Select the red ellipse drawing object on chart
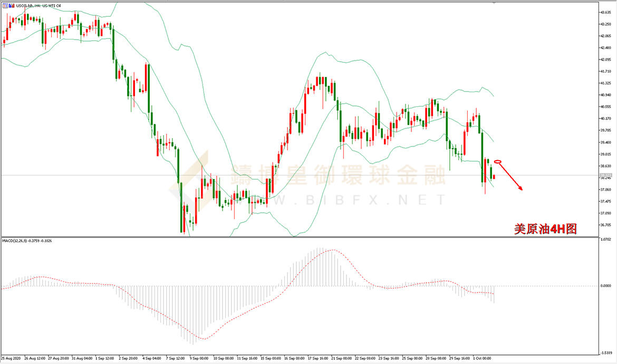 pyautogui.click(x=498, y=162)
